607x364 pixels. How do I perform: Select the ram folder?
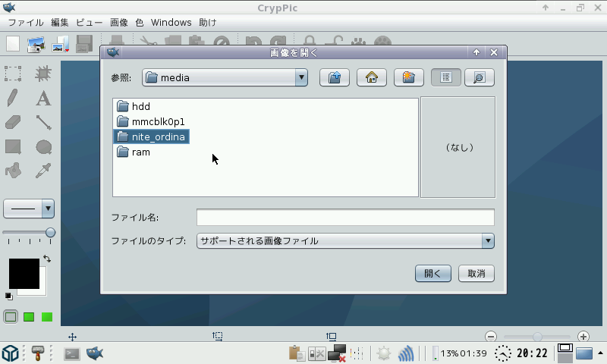134,152
